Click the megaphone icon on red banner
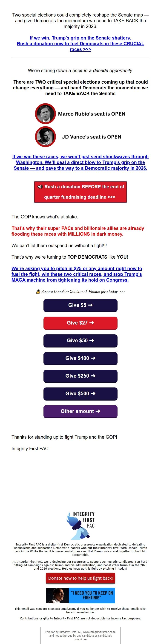The width and height of the screenshot is (161, 644). pos(40,187)
